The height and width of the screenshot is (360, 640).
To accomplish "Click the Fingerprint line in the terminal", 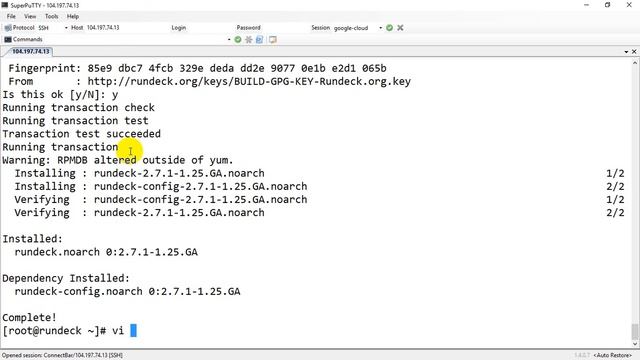I will [197, 68].
